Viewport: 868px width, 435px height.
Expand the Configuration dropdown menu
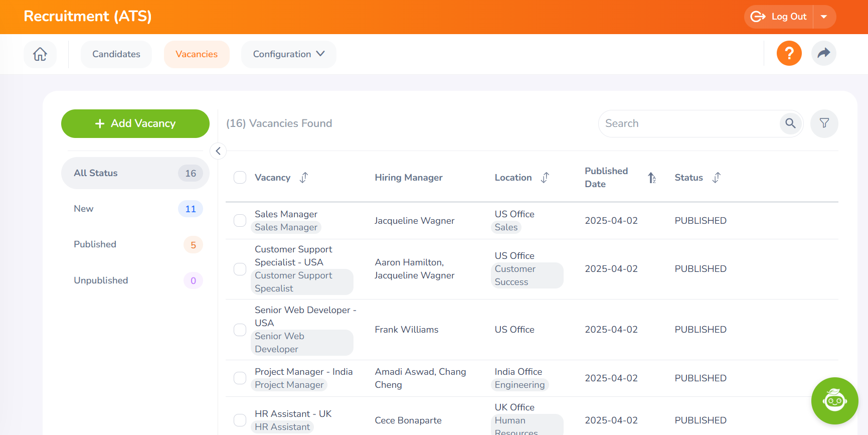pyautogui.click(x=288, y=54)
